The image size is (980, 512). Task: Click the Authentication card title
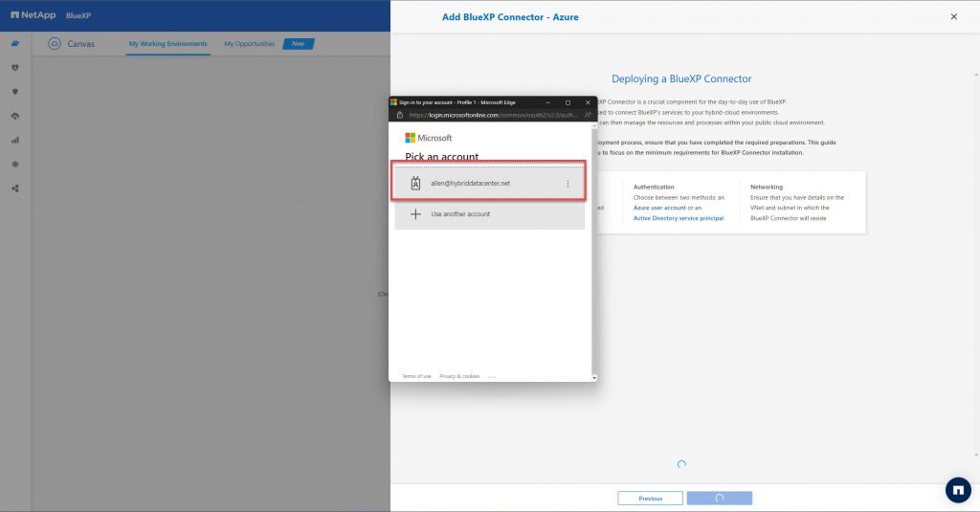654,187
